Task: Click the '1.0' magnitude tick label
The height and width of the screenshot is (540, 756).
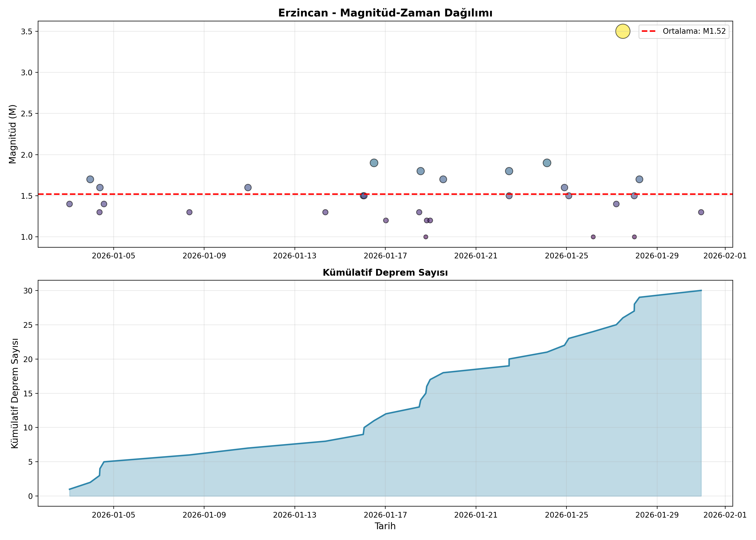Action: (27, 237)
